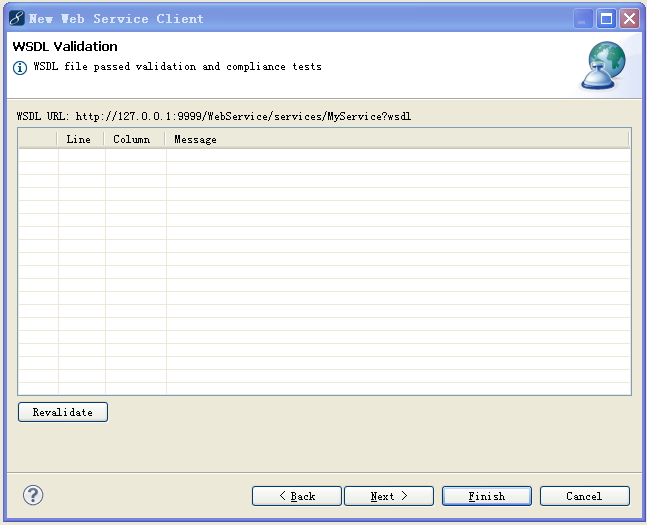This screenshot has width=647, height=525.
Task: Maximize the wizard window
Action: pos(606,19)
